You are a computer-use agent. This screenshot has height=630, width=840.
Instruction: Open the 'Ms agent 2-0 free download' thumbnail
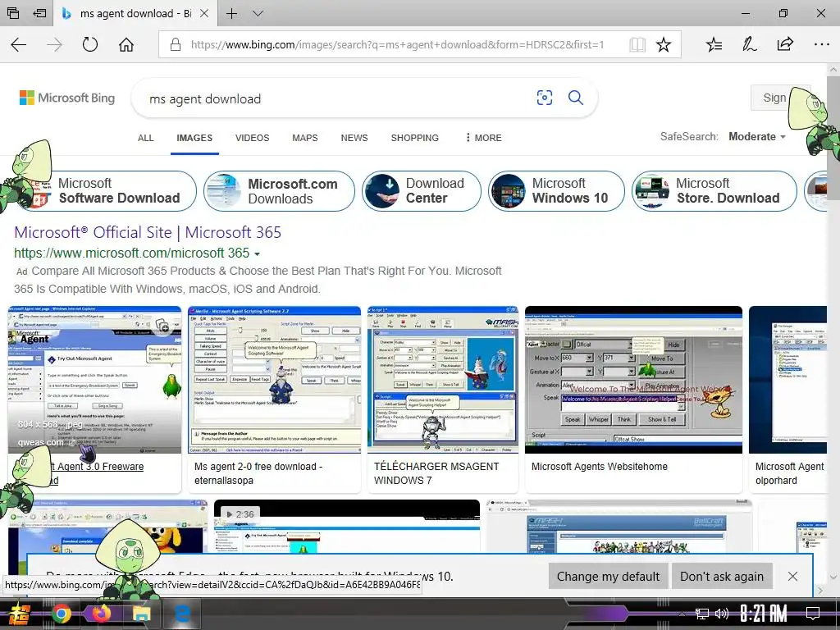pos(275,379)
